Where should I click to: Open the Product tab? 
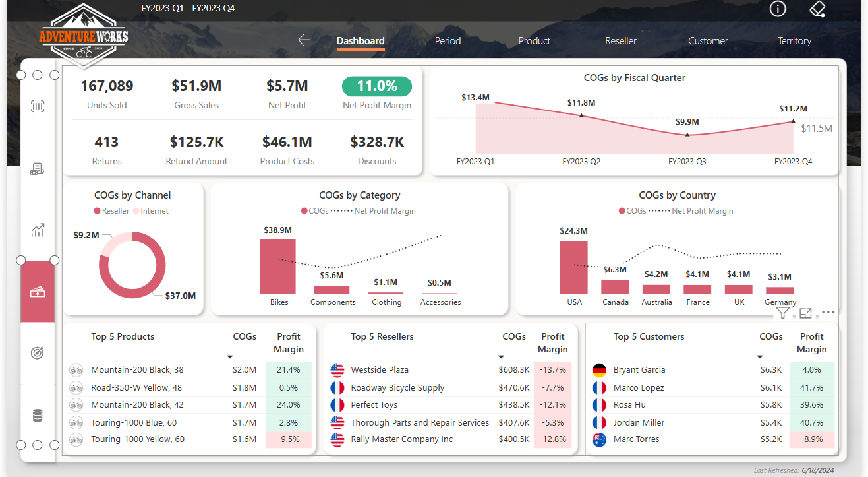[x=534, y=41]
